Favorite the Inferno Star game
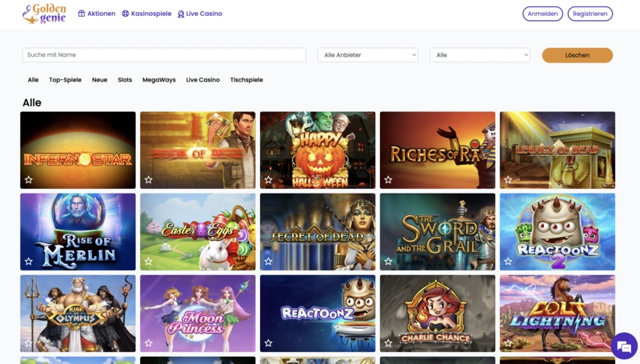This screenshot has width=640, height=364. point(29,179)
